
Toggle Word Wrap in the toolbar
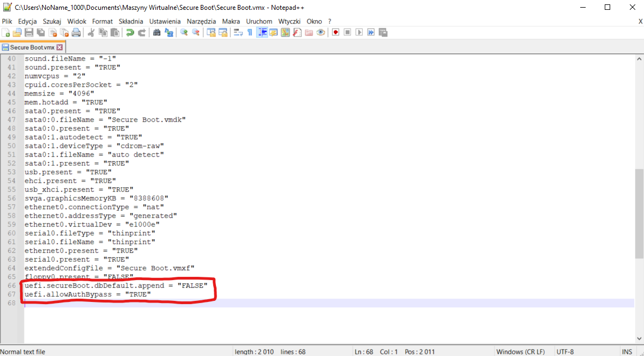point(238,33)
